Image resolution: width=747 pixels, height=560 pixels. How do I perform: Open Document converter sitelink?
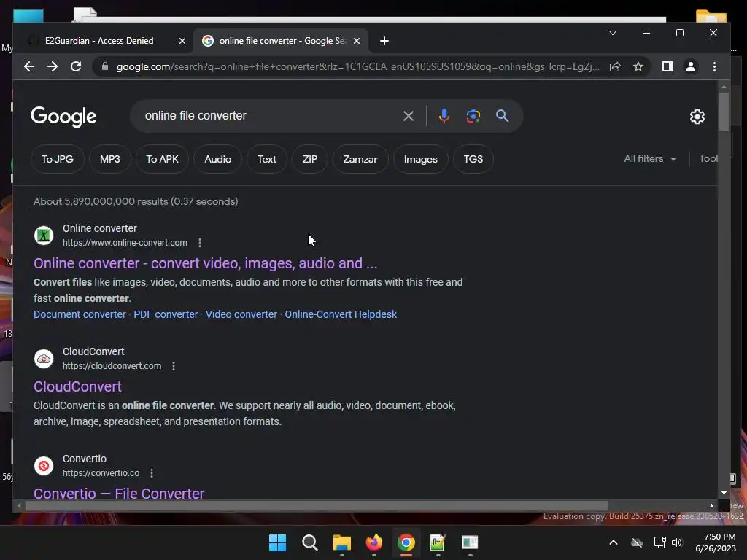[80, 314]
